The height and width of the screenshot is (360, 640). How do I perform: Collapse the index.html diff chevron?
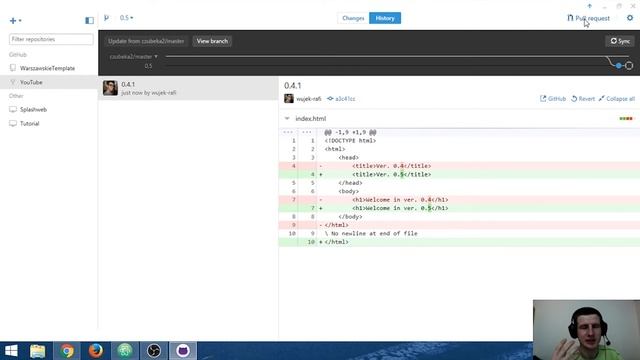click(x=287, y=119)
